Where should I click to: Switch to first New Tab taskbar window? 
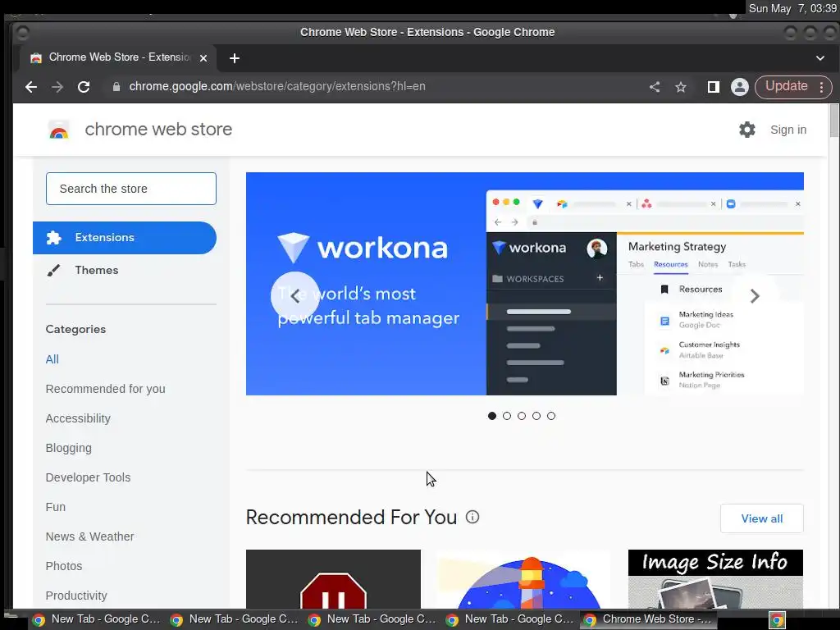(x=97, y=620)
